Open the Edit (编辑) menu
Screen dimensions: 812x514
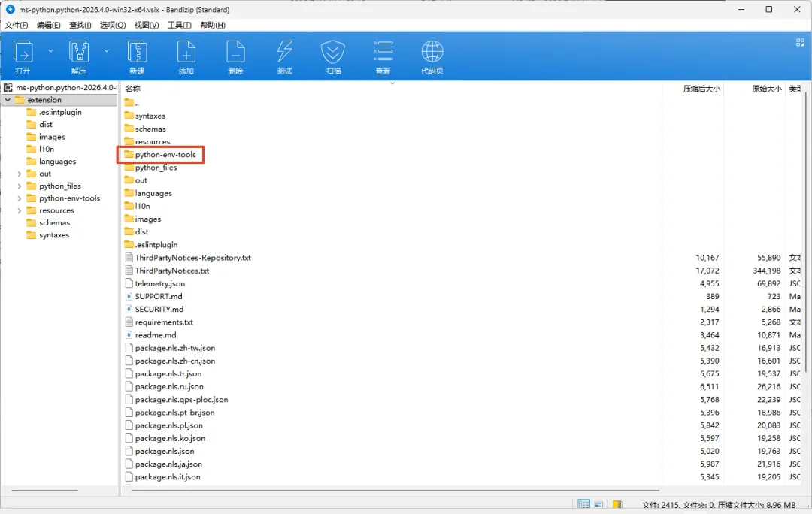point(48,25)
